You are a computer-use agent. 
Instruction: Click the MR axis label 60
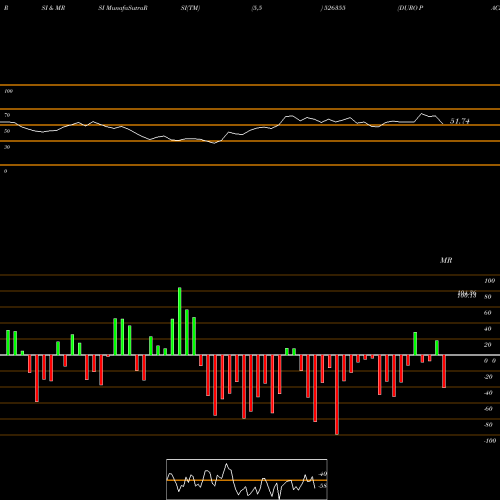pos(487,313)
